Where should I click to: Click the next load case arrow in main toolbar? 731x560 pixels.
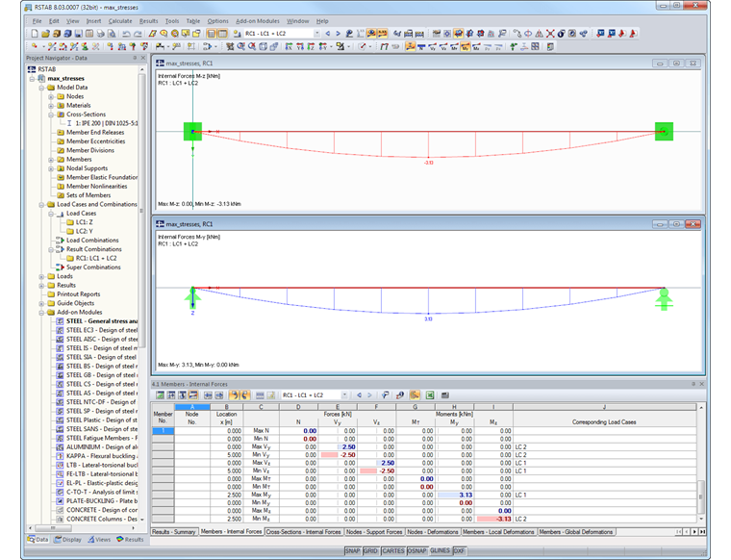[337, 33]
